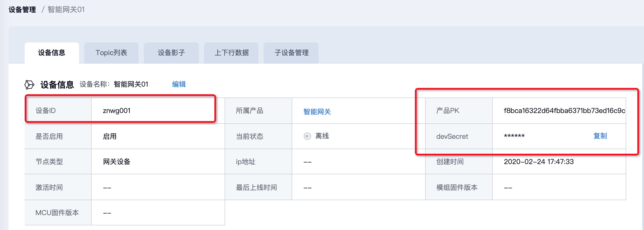Switch to the Topic列表 tab
Image resolution: width=644 pixels, height=230 pixels.
111,53
